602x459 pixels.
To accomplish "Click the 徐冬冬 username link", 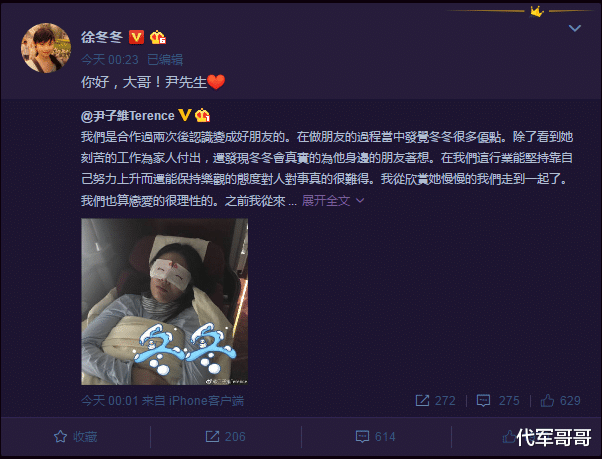I will (102, 37).
